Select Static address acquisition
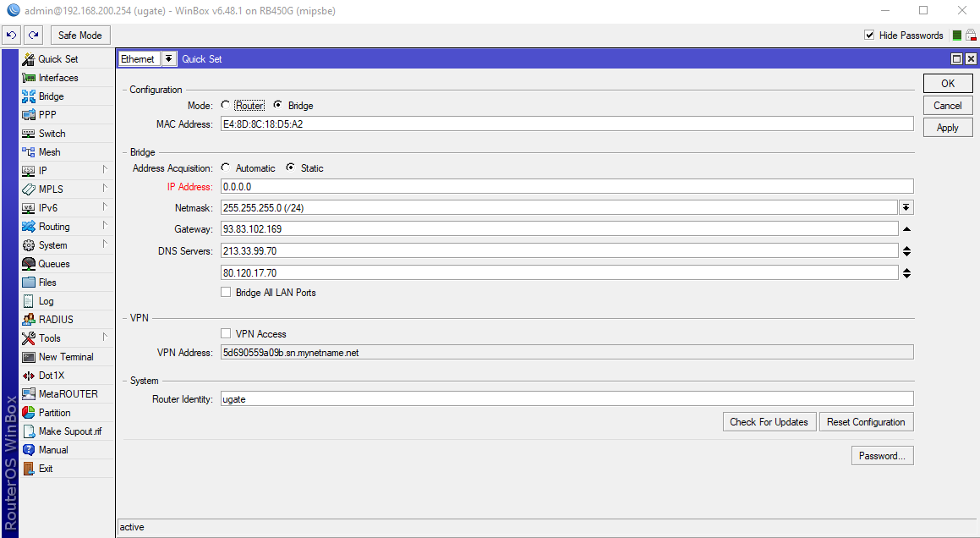The image size is (980, 538). (291, 167)
